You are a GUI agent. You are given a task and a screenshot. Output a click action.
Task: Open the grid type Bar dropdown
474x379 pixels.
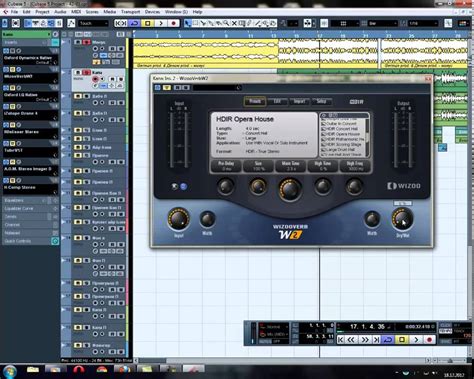383,23
